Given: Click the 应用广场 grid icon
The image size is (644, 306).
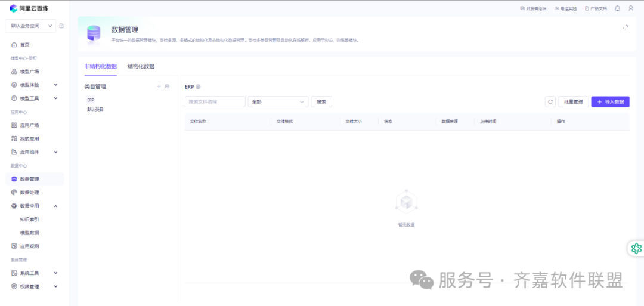Looking at the screenshot, I should click(x=14, y=125).
